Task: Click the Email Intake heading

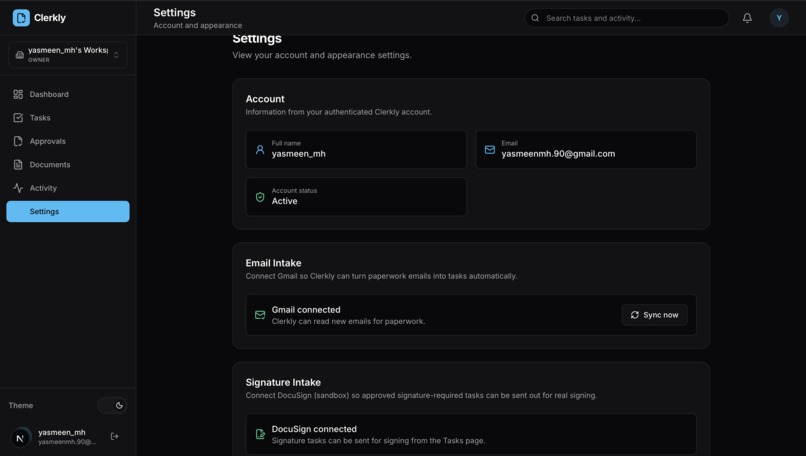Action: (273, 263)
